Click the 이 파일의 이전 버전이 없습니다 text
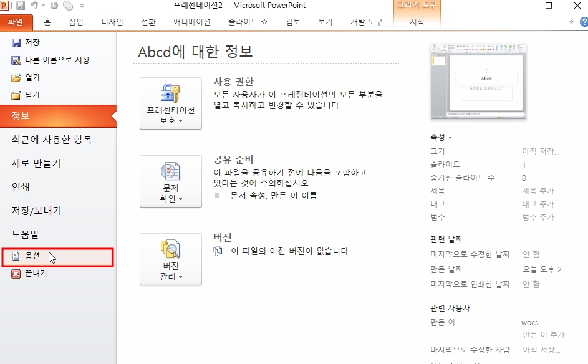 pos(291,251)
